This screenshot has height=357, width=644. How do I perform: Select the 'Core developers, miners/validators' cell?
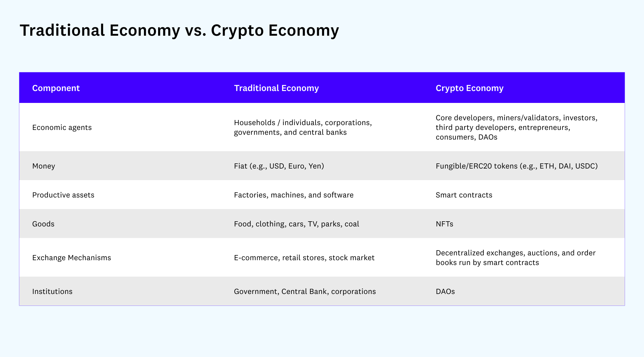(516, 127)
